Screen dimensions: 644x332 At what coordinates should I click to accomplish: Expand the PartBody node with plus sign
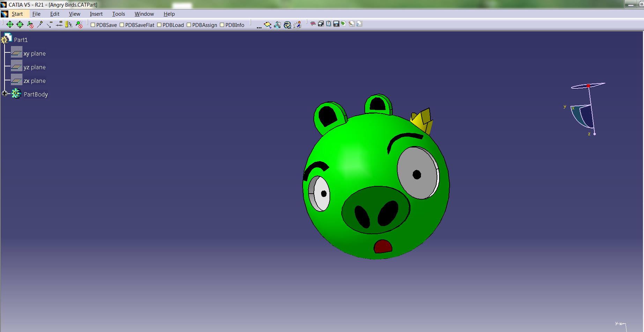tap(5, 93)
